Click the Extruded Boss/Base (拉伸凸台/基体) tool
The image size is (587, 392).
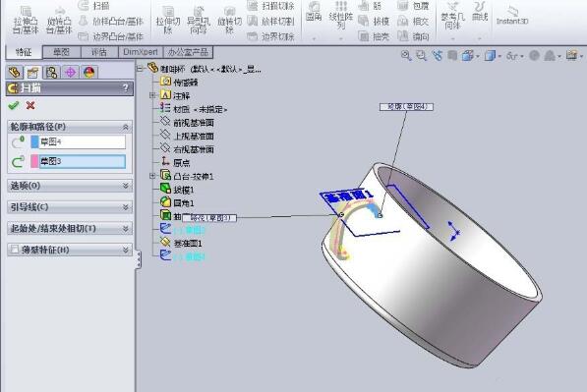(x=26, y=21)
